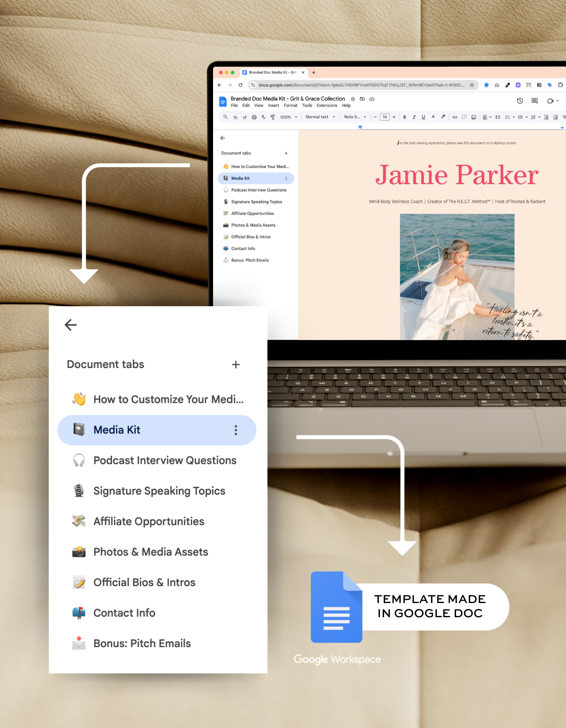Show all comments via the header comment icon
Screen dimensions: 566x728
point(534,101)
